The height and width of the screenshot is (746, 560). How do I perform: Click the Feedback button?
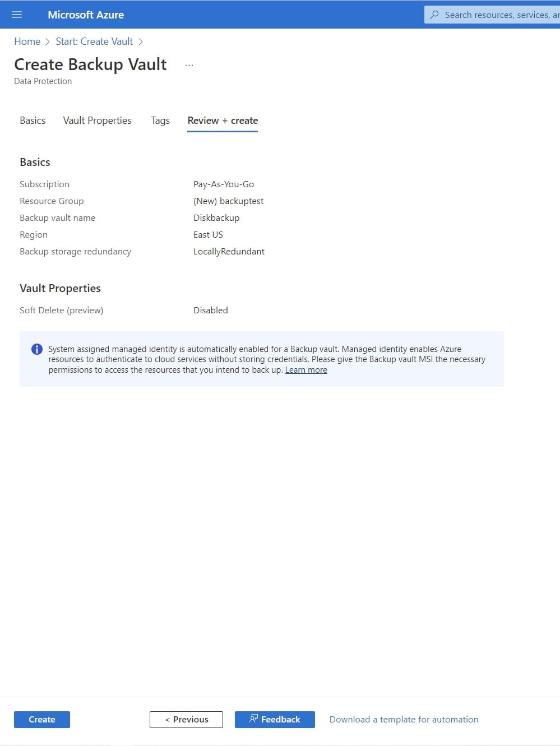tap(275, 719)
